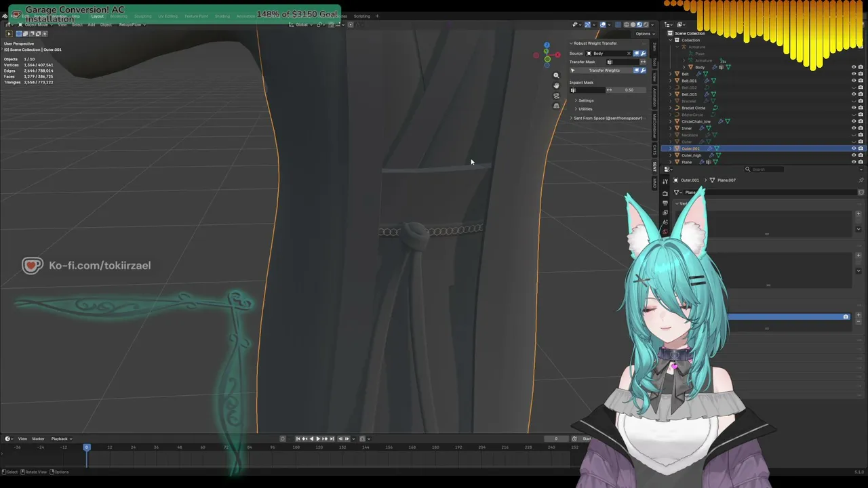
Task: Click the render properties tab icon
Action: tap(665, 193)
